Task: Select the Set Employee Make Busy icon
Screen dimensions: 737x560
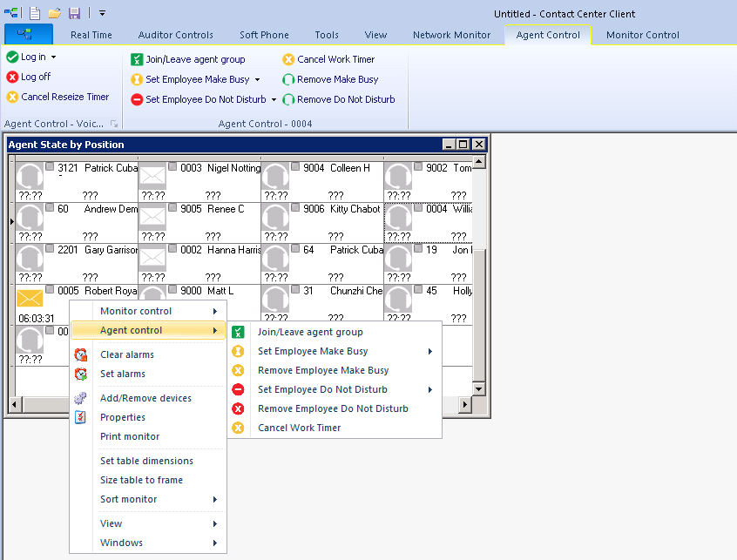Action: 137,79
